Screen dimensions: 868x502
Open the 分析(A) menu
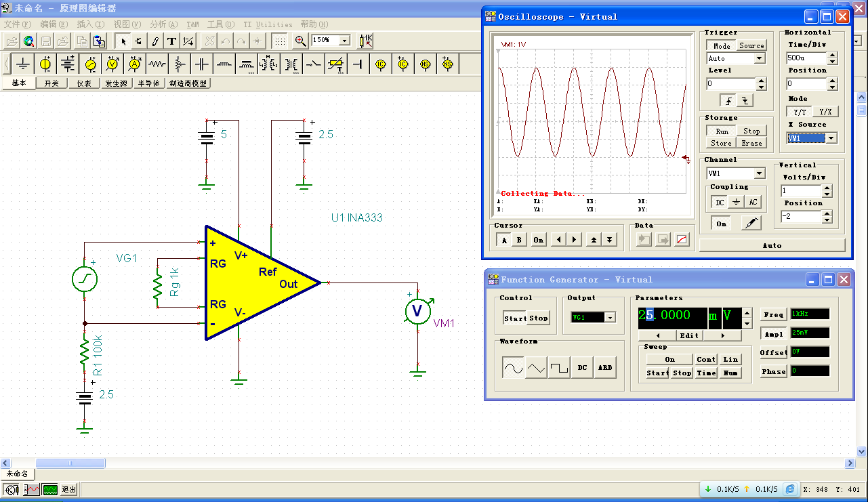click(164, 24)
